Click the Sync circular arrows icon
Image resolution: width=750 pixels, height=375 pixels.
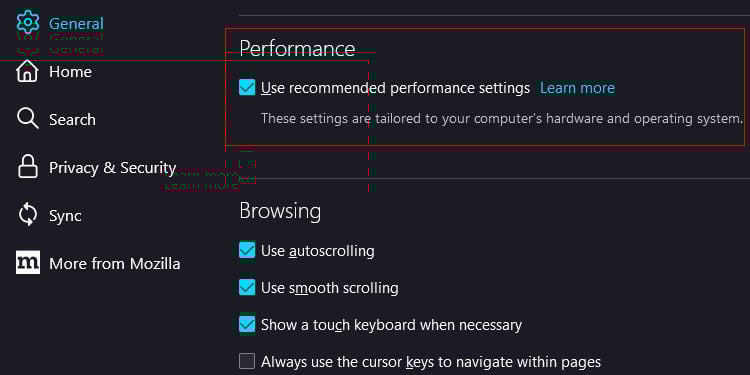pos(27,215)
